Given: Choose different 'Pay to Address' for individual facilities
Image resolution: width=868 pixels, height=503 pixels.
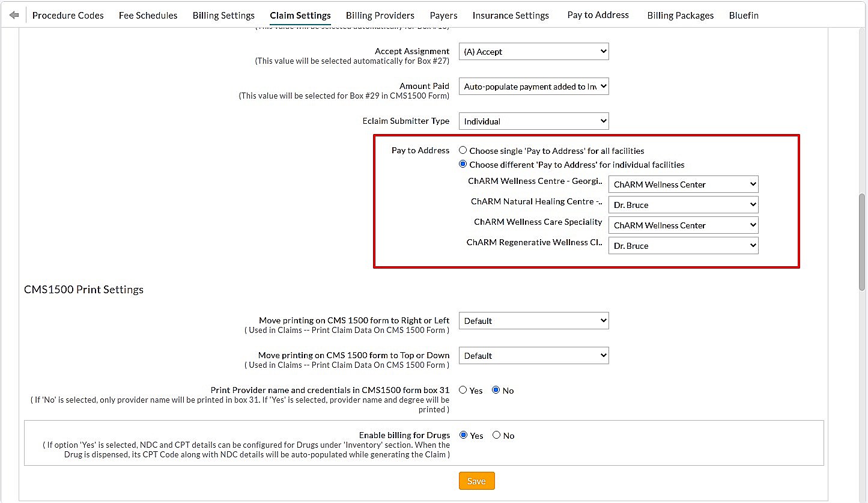Looking at the screenshot, I should pos(463,163).
